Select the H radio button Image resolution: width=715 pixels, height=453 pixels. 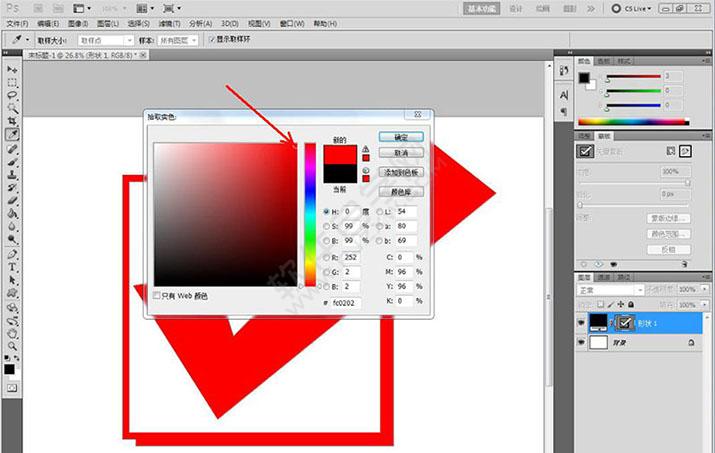[326, 212]
